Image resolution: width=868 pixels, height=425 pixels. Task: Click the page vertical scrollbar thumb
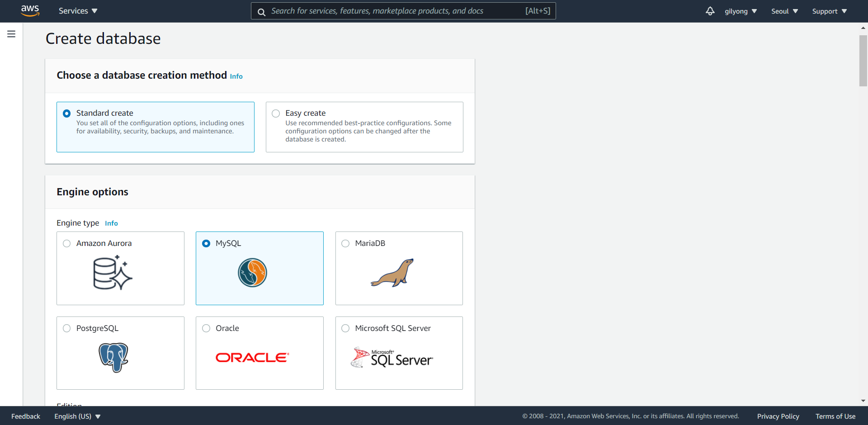click(863, 61)
